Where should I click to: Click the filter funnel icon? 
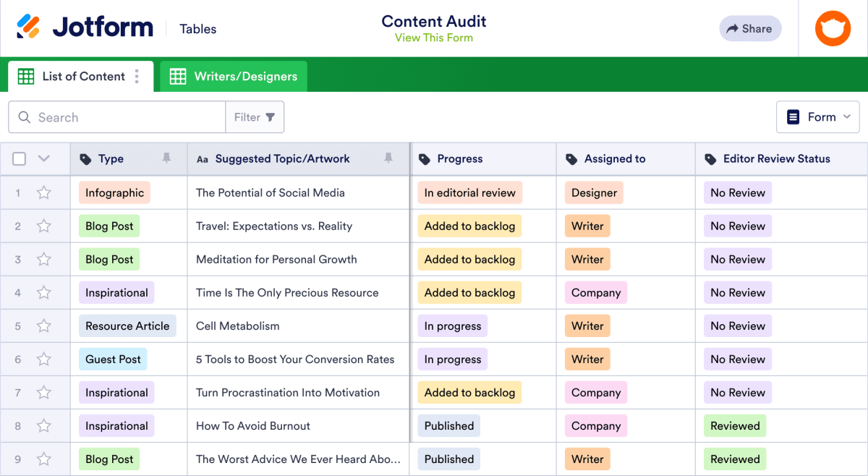tap(271, 117)
